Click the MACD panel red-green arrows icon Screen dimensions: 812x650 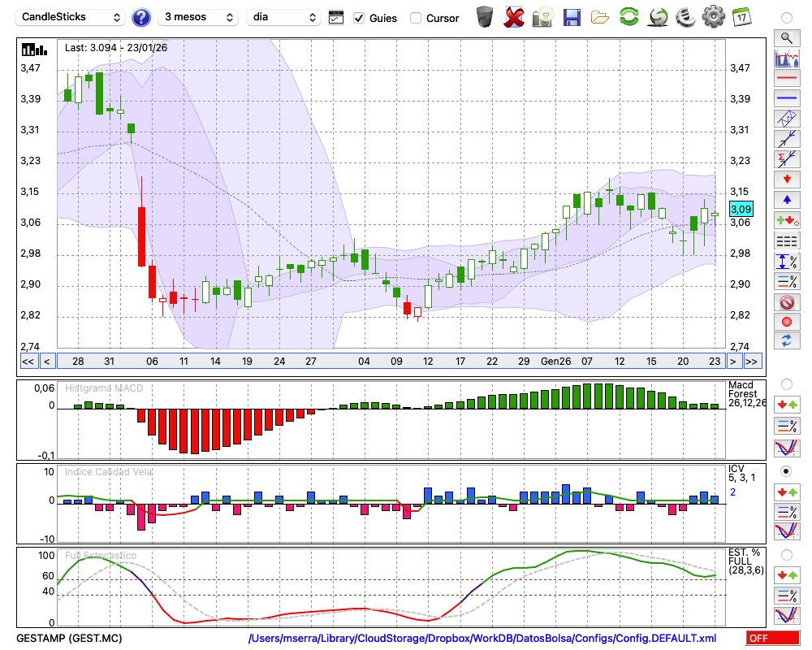click(x=787, y=405)
